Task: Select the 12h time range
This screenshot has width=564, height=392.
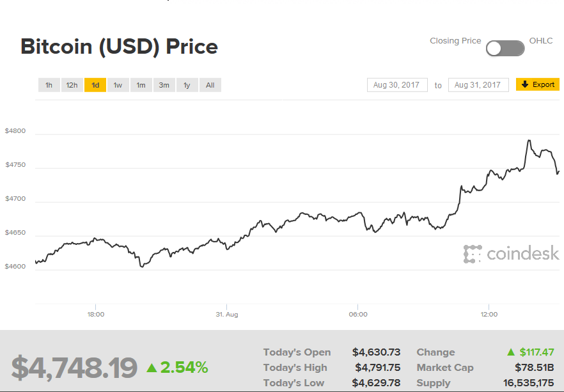Action: [72, 85]
